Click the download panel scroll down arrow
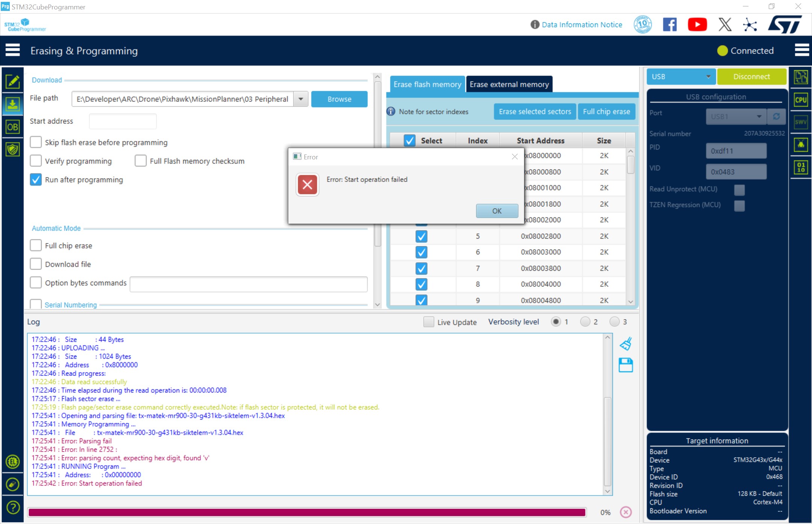Viewport: 812px width, 524px height. pyautogui.click(x=378, y=304)
